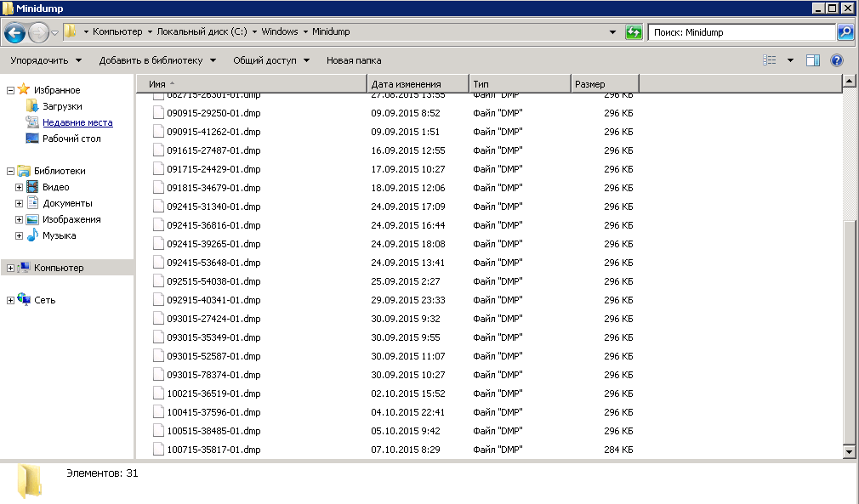Open the help question mark icon

pos(836,60)
